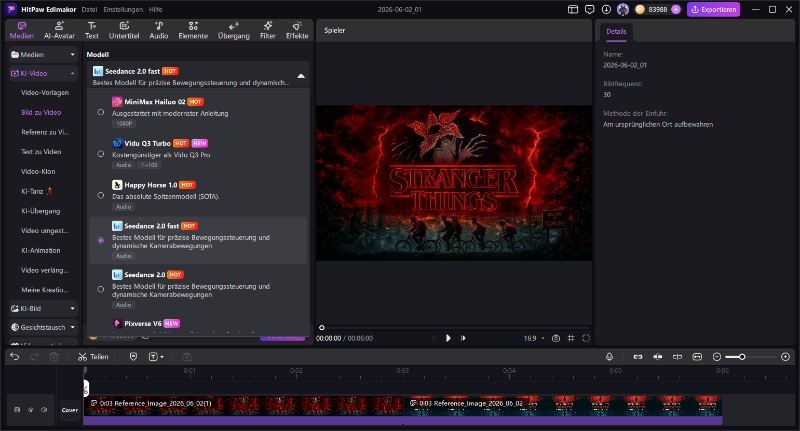Screen dimensions: 800x431
Task: Toggle the grid overlay icon in player
Action: 571,338
